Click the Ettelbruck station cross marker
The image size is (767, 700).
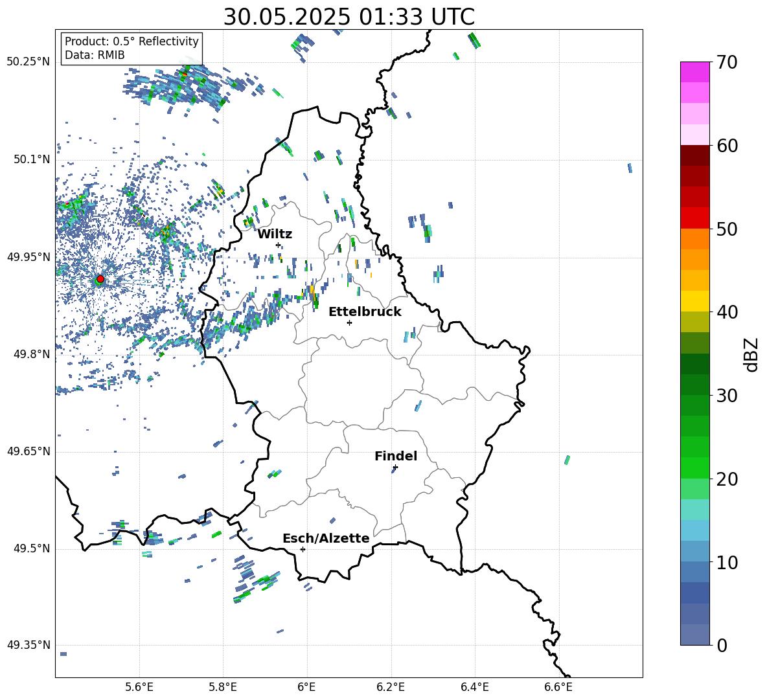pos(349,322)
